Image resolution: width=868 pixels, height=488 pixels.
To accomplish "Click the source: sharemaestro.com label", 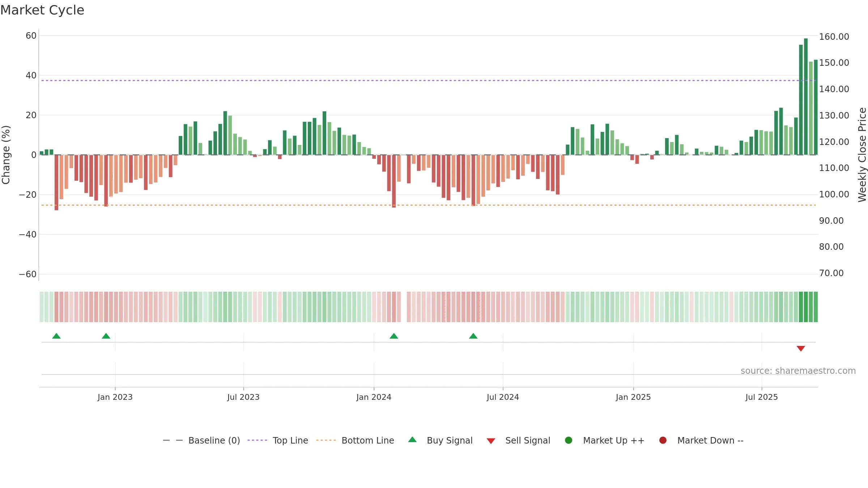I will [798, 371].
